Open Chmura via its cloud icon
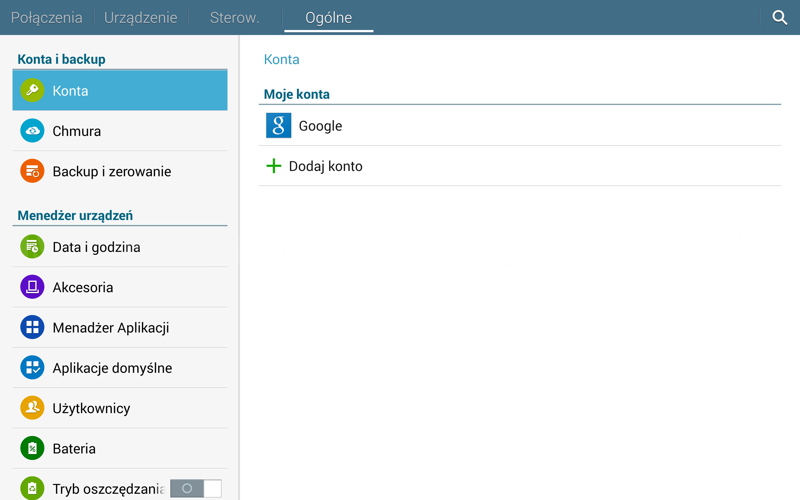 (x=32, y=131)
